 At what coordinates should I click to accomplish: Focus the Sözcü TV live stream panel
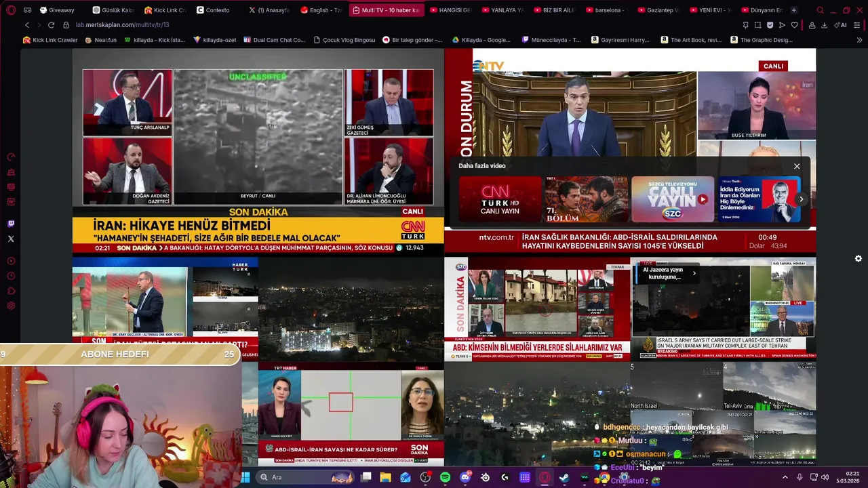[x=537, y=308]
